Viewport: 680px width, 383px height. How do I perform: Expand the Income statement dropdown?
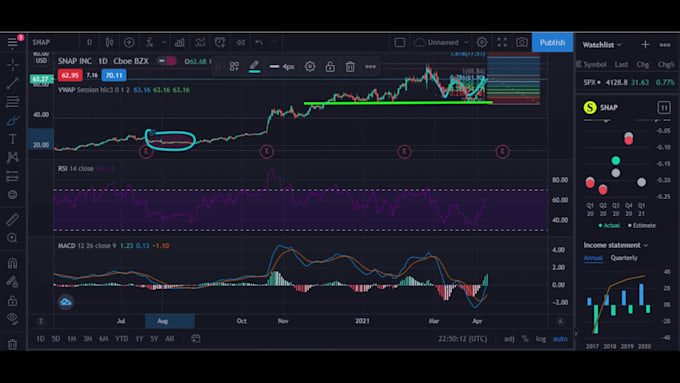click(616, 246)
